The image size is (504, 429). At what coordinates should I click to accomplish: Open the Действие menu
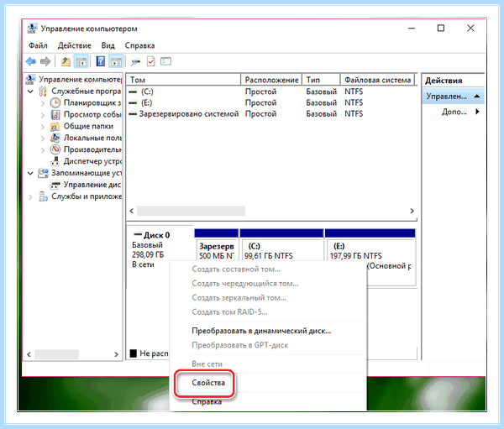(x=74, y=45)
